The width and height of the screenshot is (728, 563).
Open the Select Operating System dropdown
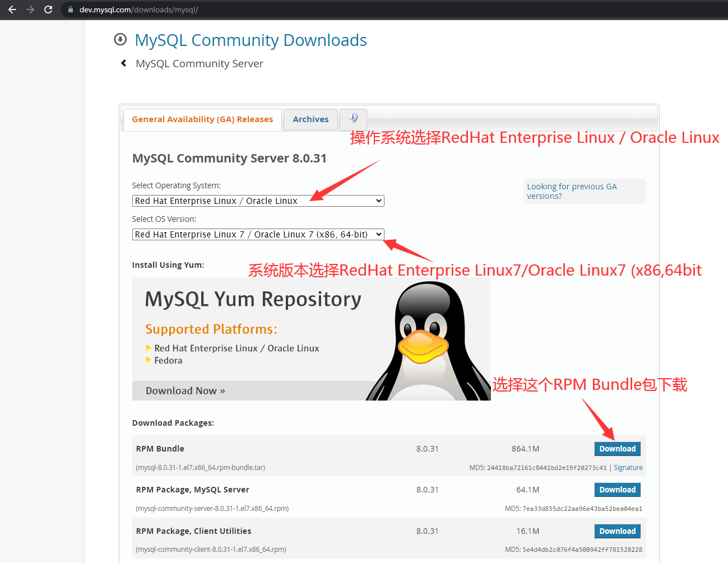coord(258,201)
